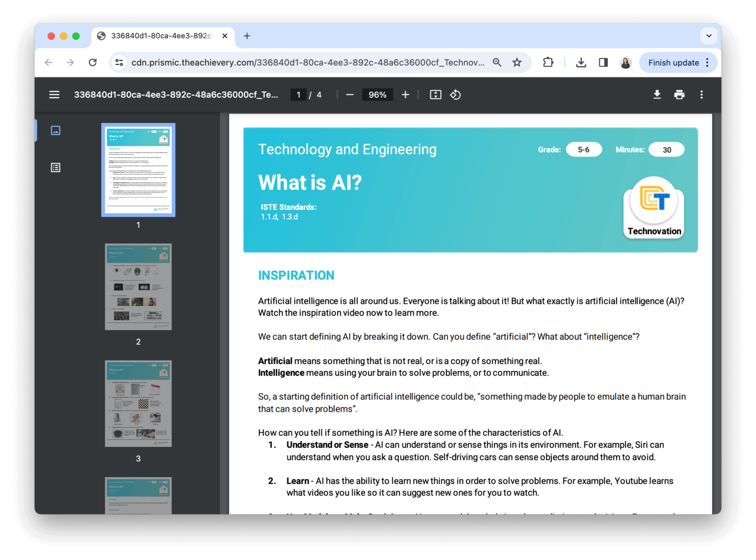756x560 pixels.
Task: Open the Chrome extensions puzzle icon
Action: coord(548,62)
